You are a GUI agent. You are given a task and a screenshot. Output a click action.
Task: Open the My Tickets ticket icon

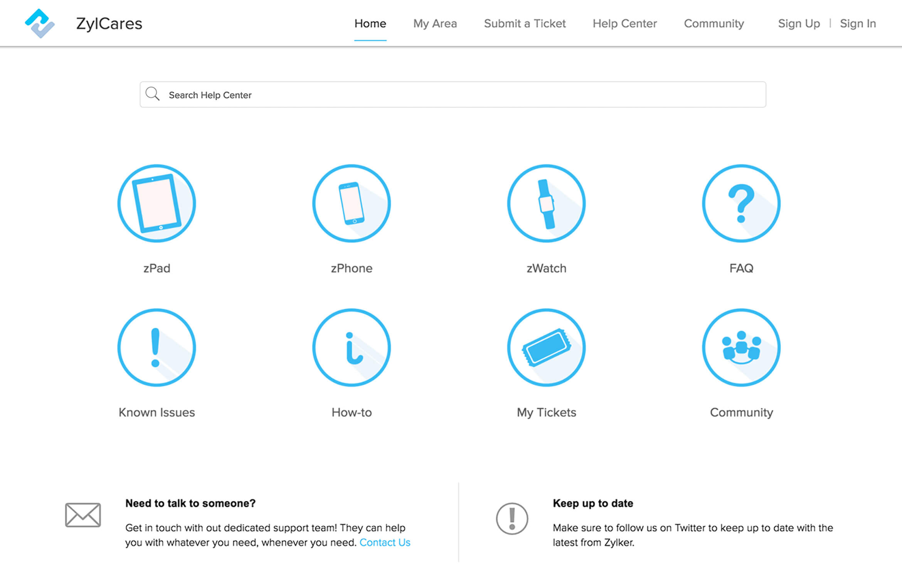point(546,348)
